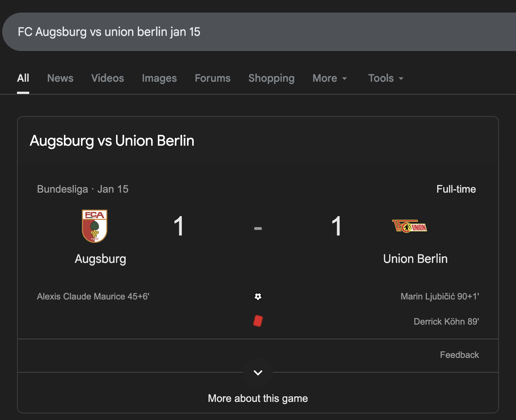This screenshot has height=420, width=516.
Task: Switch to the Videos tab
Action: tap(108, 78)
